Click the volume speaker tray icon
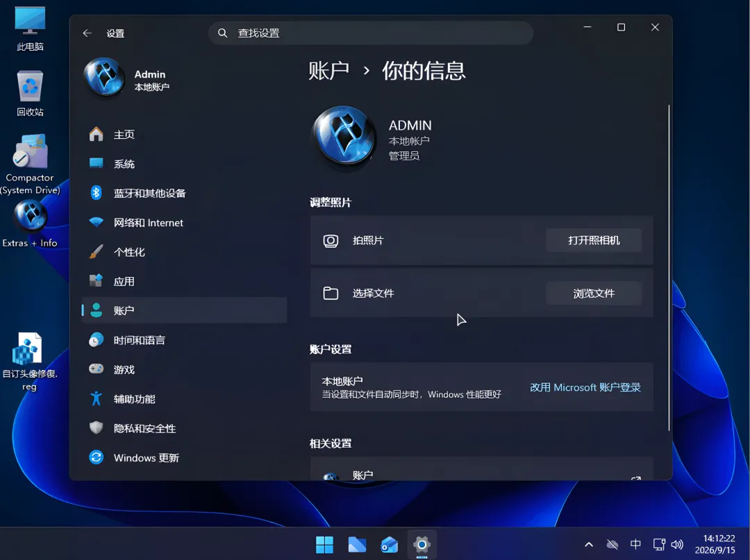This screenshot has height=560, width=750. pos(677,545)
